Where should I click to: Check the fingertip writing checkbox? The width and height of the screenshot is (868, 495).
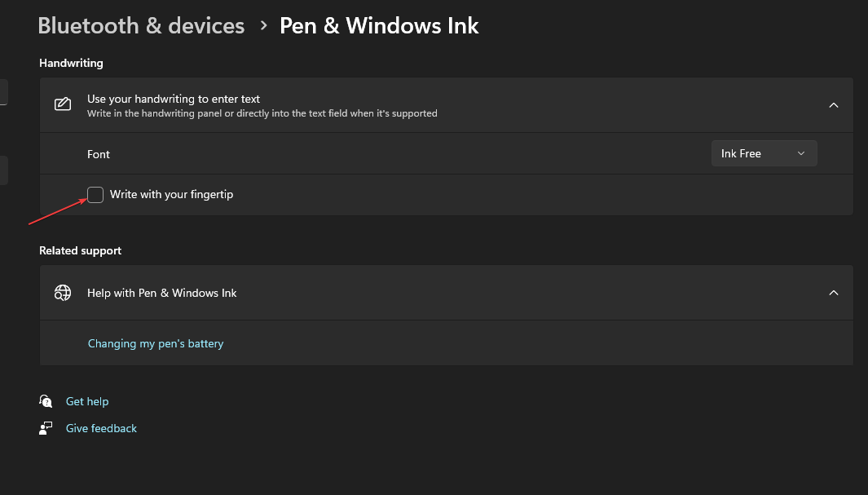pyautogui.click(x=95, y=194)
